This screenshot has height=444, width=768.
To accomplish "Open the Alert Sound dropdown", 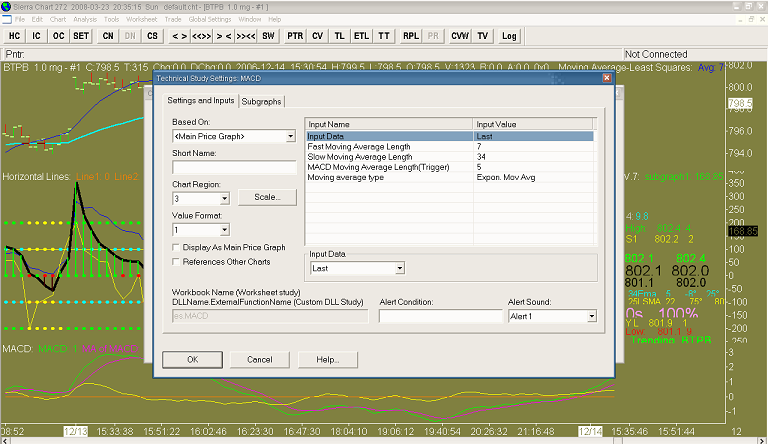I will coord(591,316).
